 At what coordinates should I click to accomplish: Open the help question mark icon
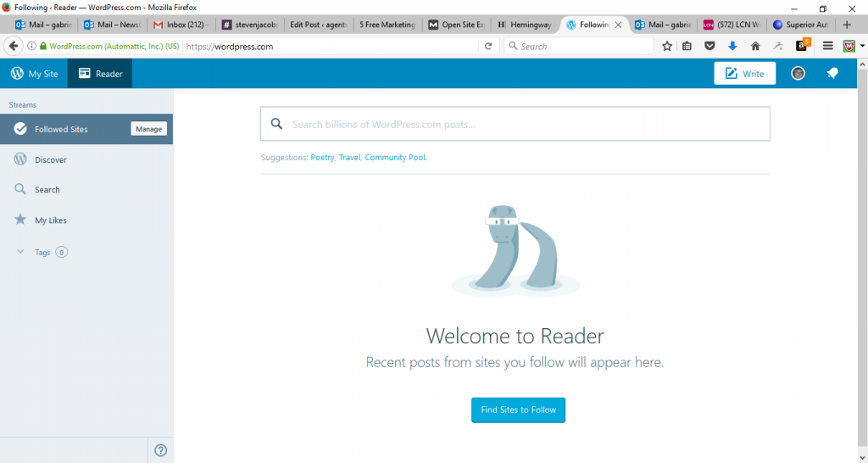(160, 449)
